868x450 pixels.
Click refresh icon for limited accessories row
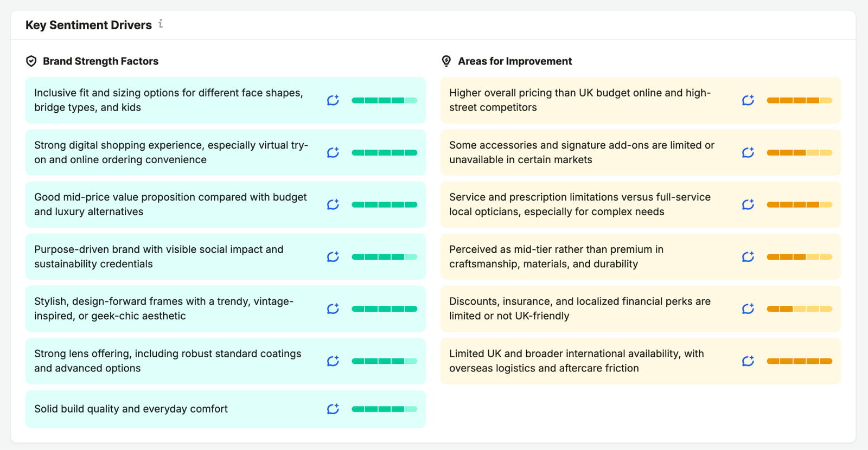click(x=748, y=152)
